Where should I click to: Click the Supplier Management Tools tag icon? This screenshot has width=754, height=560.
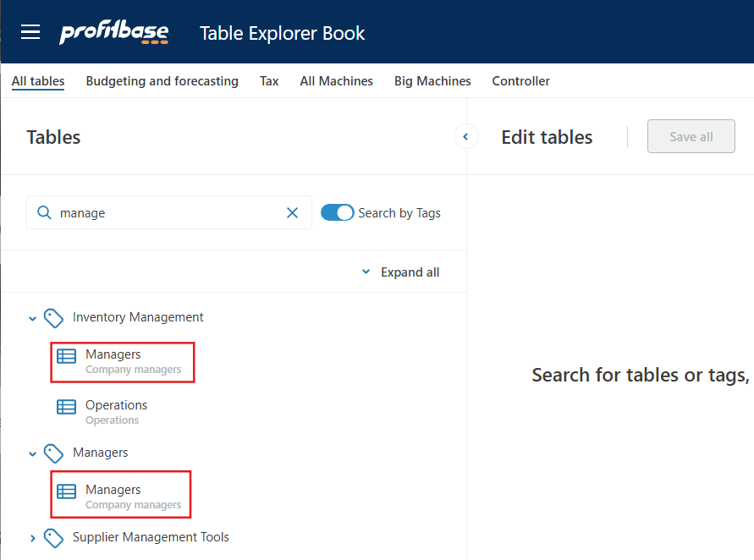pos(54,538)
